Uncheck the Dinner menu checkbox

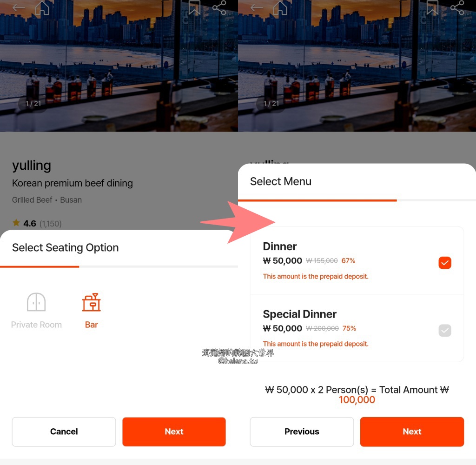point(445,263)
